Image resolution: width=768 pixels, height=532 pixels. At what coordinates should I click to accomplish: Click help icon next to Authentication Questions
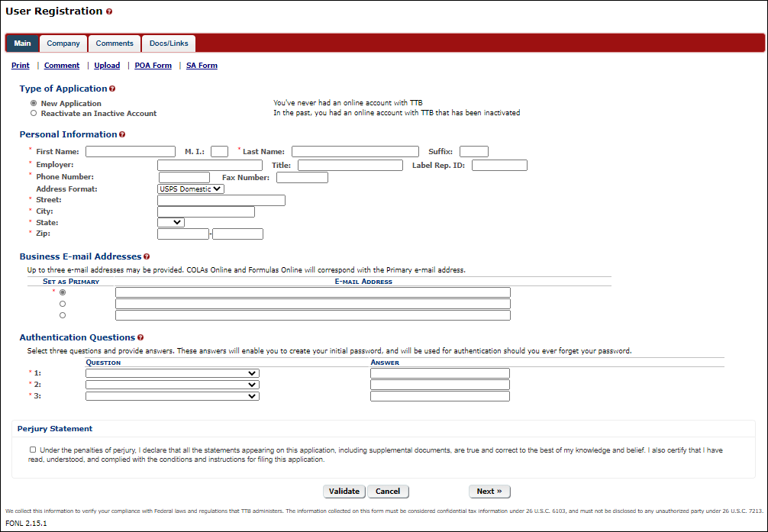[x=140, y=337]
